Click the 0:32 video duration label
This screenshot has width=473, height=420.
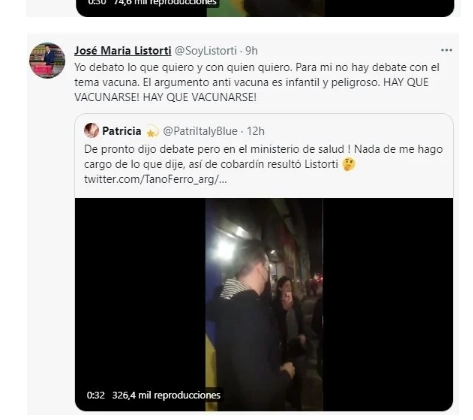pos(95,395)
